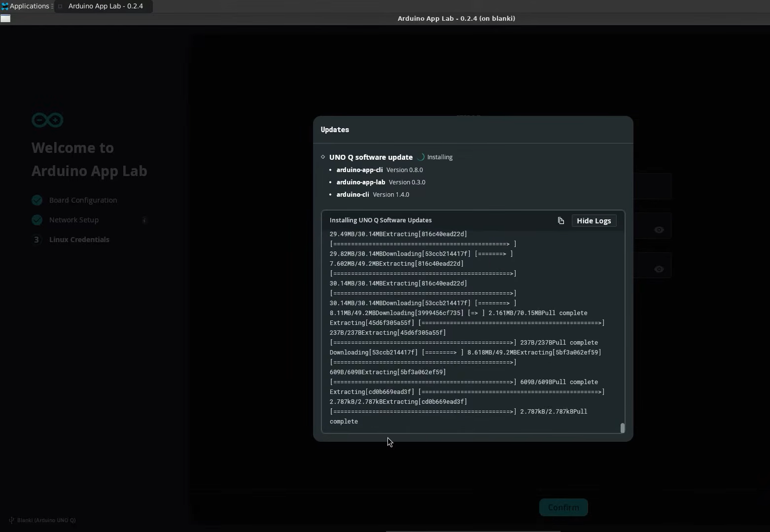
Task: Click the arduino-app-lab Version 0.3.0 entry
Action: (381, 182)
